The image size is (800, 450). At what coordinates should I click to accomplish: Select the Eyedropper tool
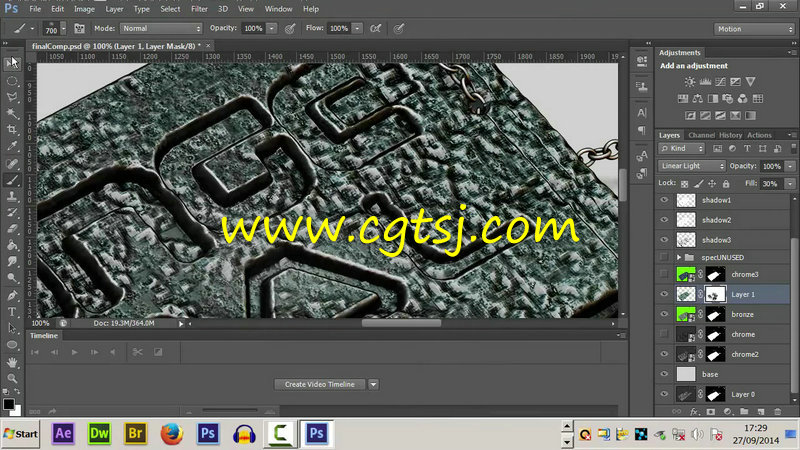click(x=12, y=146)
